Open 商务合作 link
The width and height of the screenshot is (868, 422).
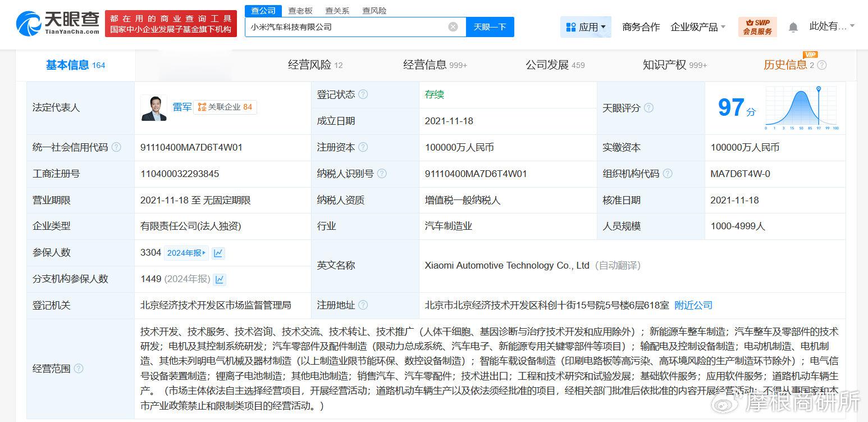coord(641,27)
